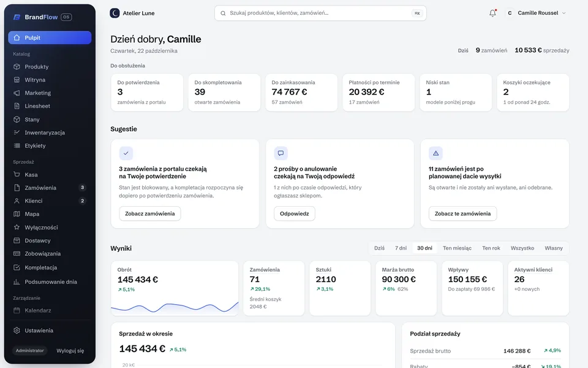588x368 pixels.
Task: Click the Administrator role badge
Action: click(29, 351)
